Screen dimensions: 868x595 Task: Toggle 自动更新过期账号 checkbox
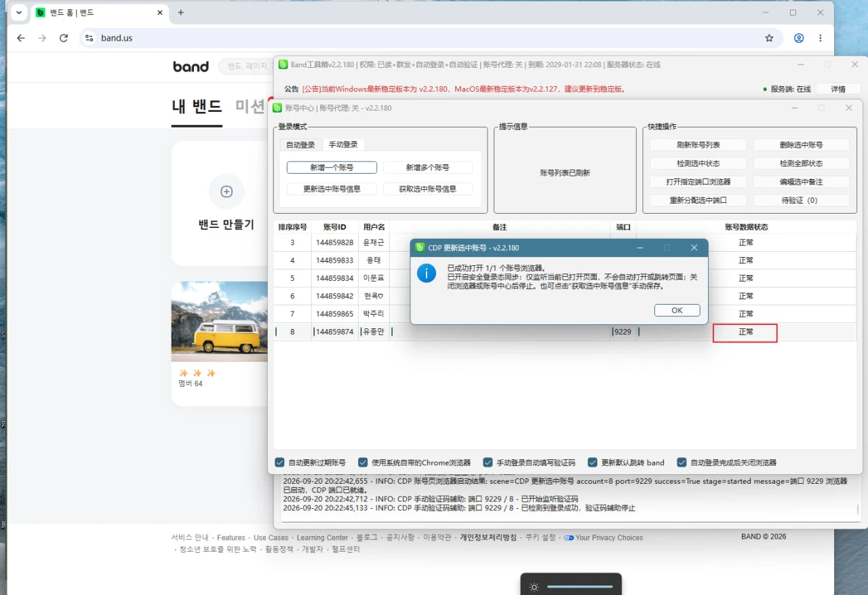[279, 463]
